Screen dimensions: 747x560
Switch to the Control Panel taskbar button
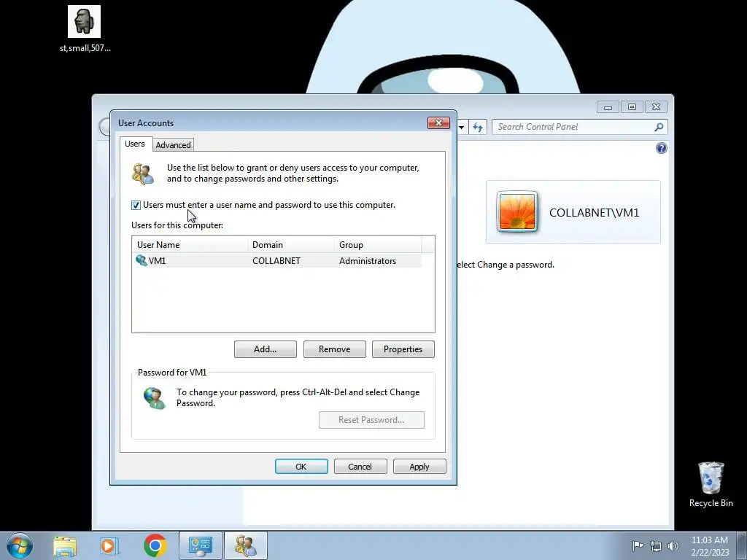click(x=200, y=545)
